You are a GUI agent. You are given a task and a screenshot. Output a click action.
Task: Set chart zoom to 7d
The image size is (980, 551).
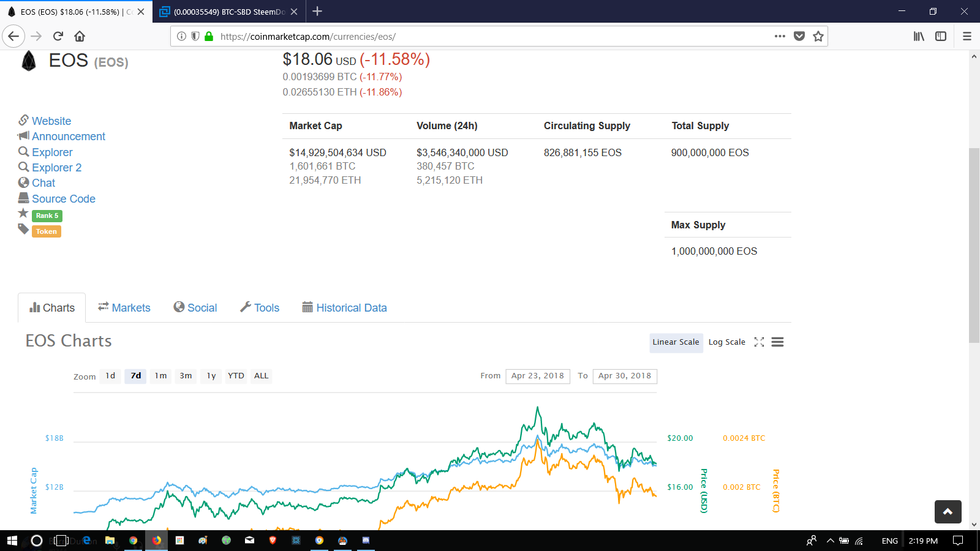pos(136,376)
